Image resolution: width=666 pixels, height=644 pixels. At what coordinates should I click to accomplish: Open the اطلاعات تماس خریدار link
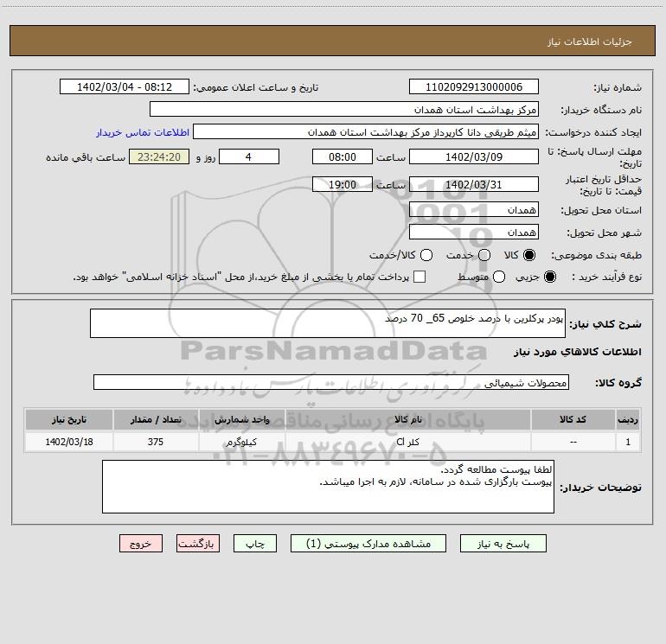143,132
